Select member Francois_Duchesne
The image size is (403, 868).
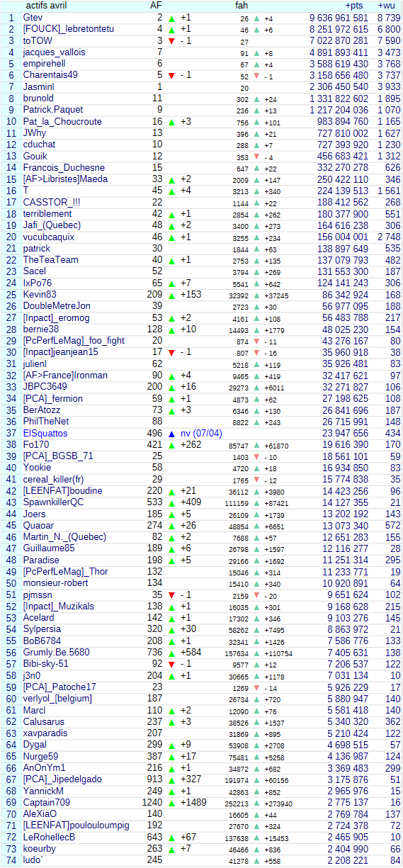tap(64, 167)
